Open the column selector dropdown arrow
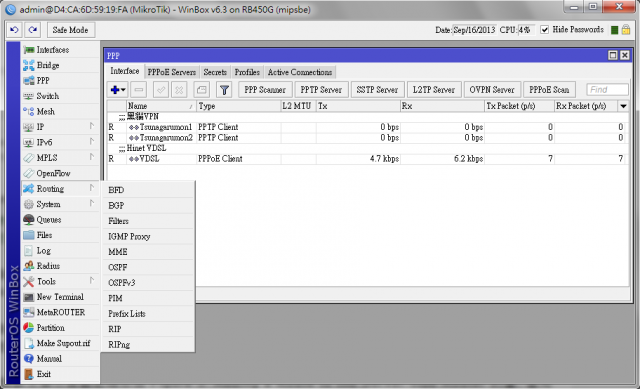 pyautogui.click(x=623, y=106)
